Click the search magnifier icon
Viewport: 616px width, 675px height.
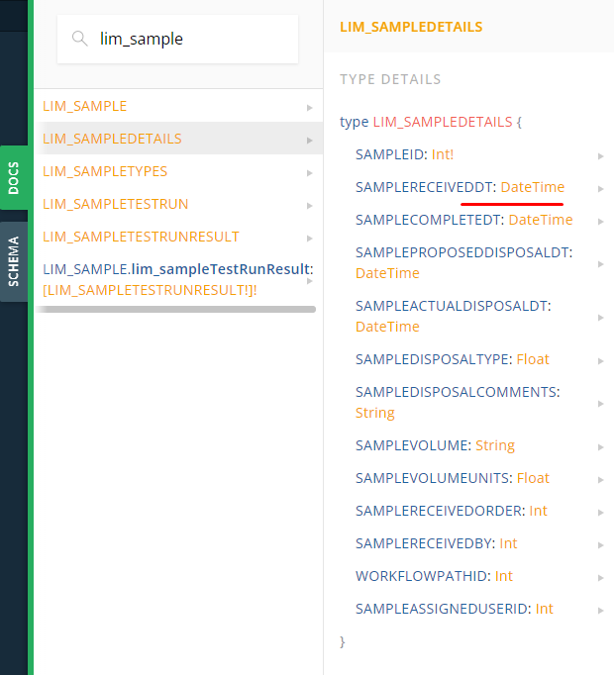(x=79, y=40)
